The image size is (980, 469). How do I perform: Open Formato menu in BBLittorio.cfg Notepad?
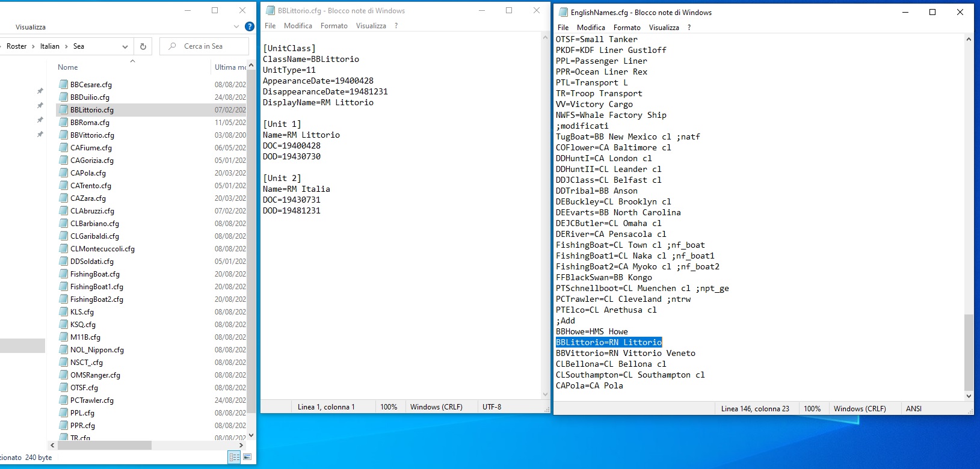(334, 26)
